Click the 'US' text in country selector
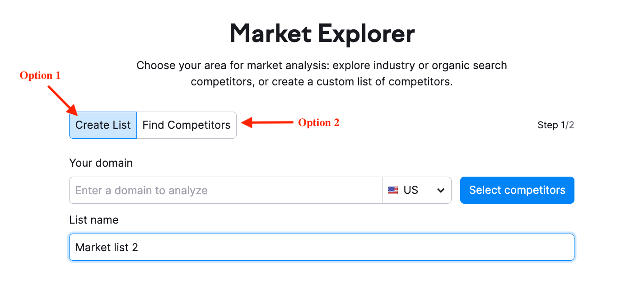Viewport: 644px width, 281px height. point(411,190)
